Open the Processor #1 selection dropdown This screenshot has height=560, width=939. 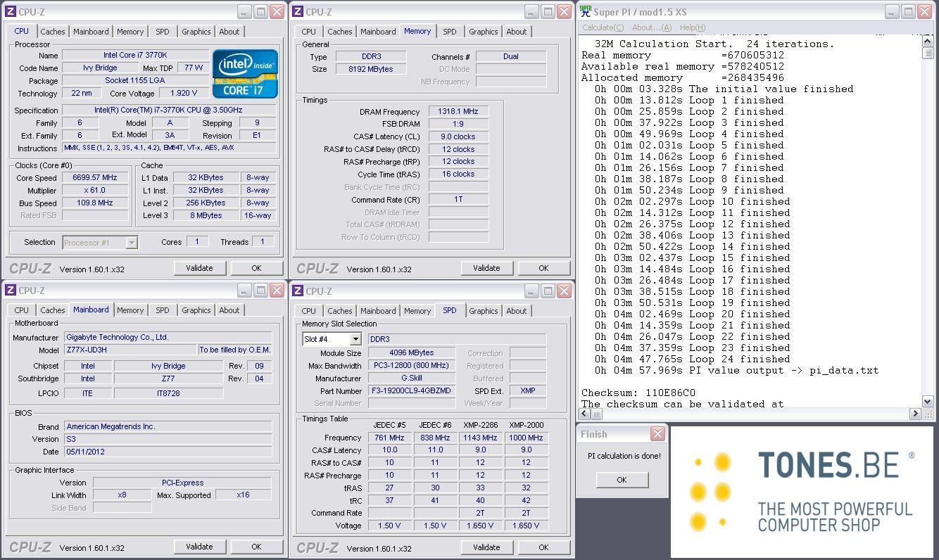100,243
